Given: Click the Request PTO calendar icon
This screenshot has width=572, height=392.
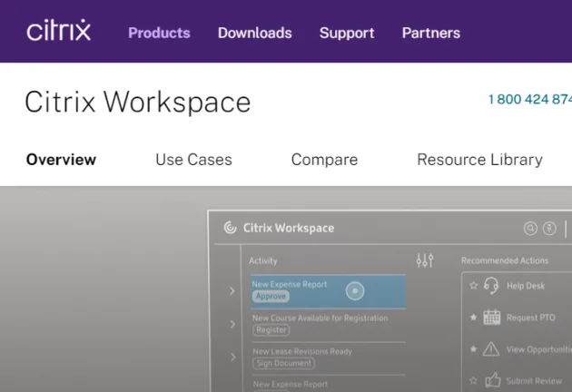Looking at the screenshot, I should (x=492, y=318).
